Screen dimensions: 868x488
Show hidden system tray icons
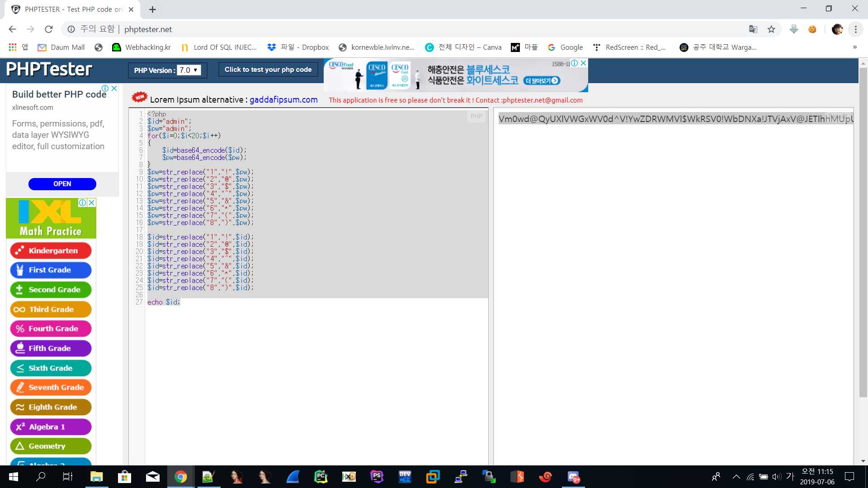736,477
